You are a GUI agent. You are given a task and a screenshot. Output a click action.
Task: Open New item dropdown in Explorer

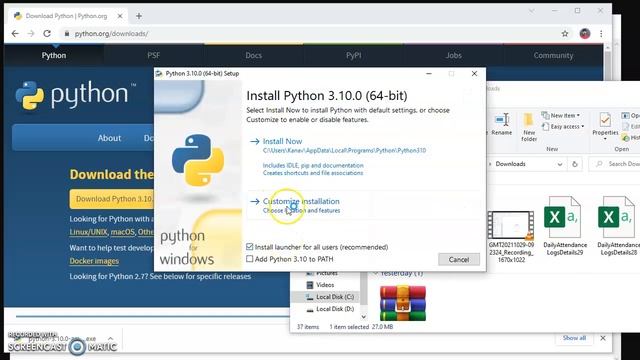pyautogui.click(x=561, y=116)
